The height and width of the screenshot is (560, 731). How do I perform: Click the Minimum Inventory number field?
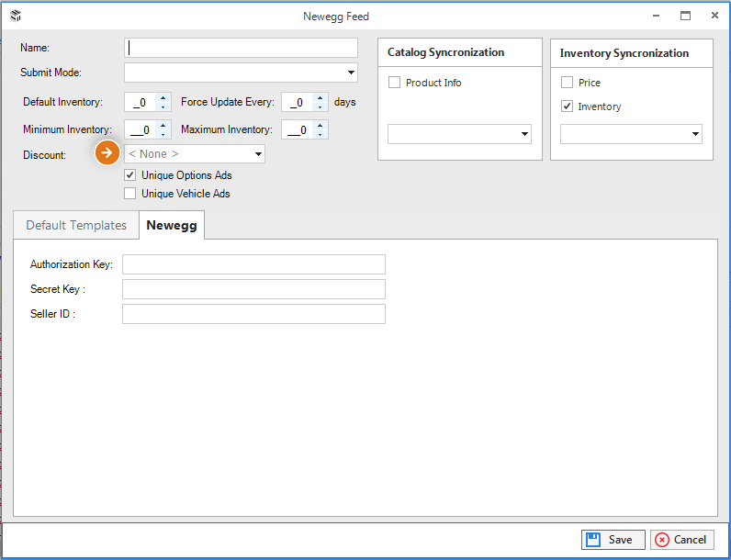point(140,129)
